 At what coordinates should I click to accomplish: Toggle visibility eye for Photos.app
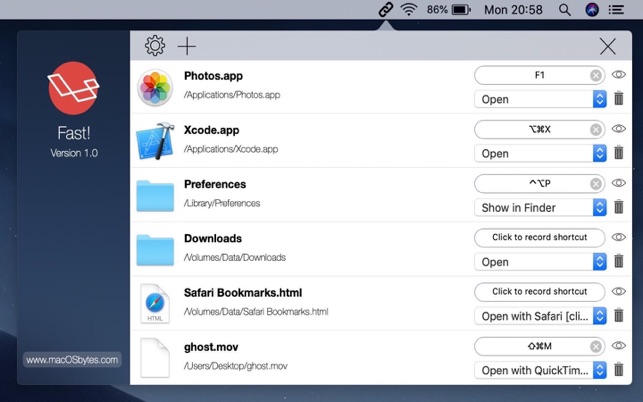click(618, 75)
